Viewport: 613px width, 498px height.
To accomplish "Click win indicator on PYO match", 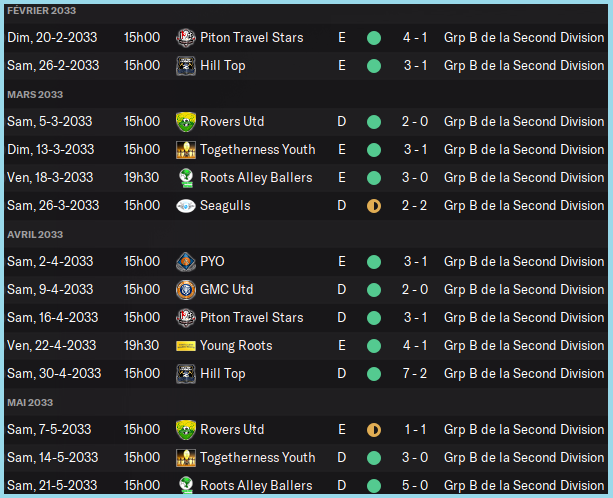I will click(x=374, y=262).
